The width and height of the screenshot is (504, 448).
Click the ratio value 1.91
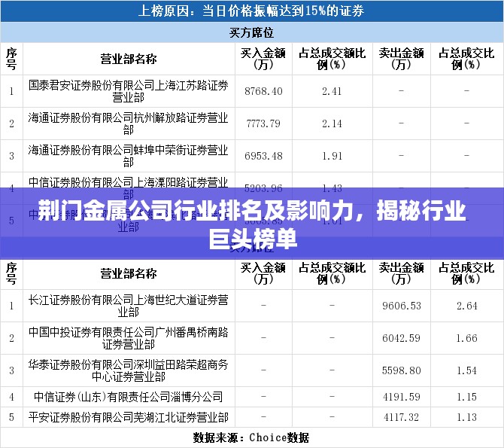[x=332, y=156]
